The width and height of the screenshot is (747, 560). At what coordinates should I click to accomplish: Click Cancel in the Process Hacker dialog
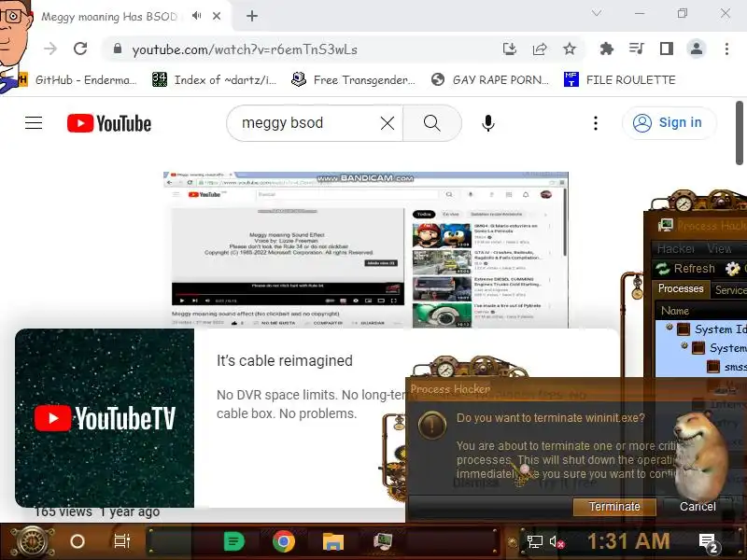pos(698,507)
